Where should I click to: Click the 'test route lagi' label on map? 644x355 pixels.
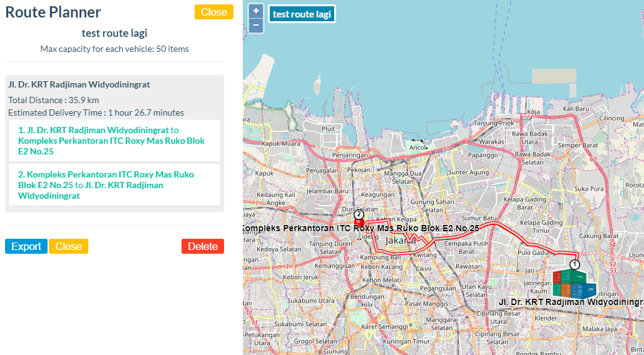302,14
